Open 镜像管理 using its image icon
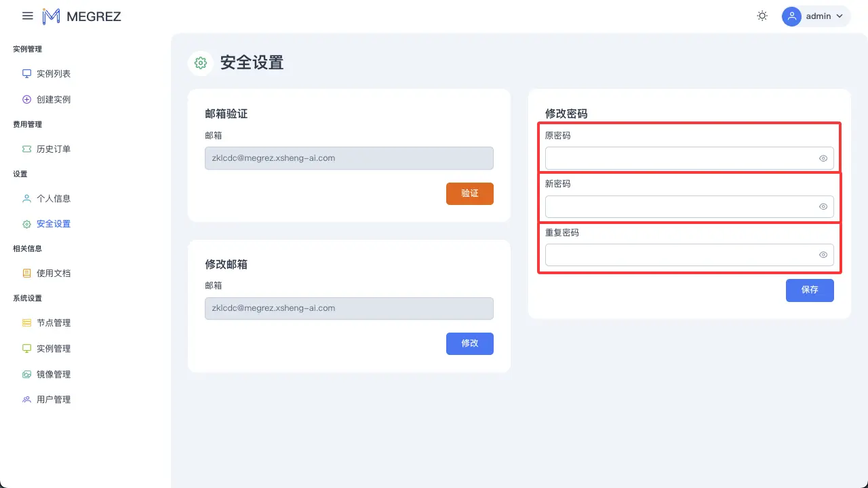The image size is (868, 488). (25, 374)
